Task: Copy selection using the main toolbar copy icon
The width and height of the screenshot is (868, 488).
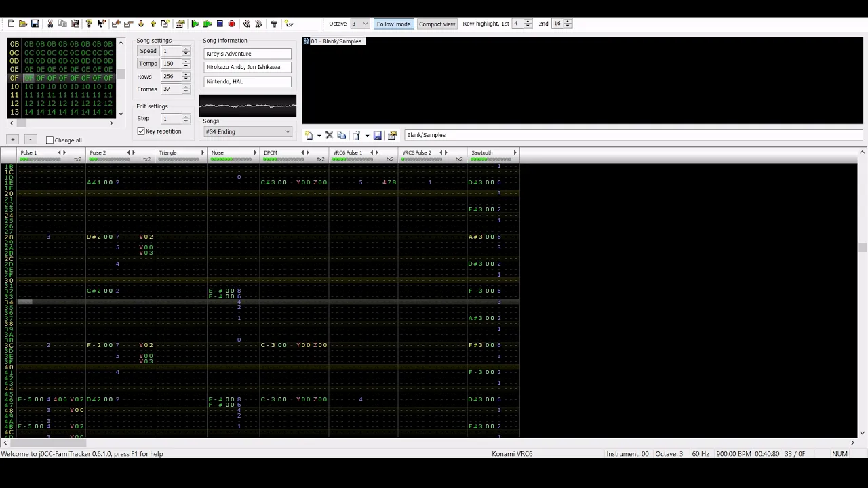Action: point(62,24)
